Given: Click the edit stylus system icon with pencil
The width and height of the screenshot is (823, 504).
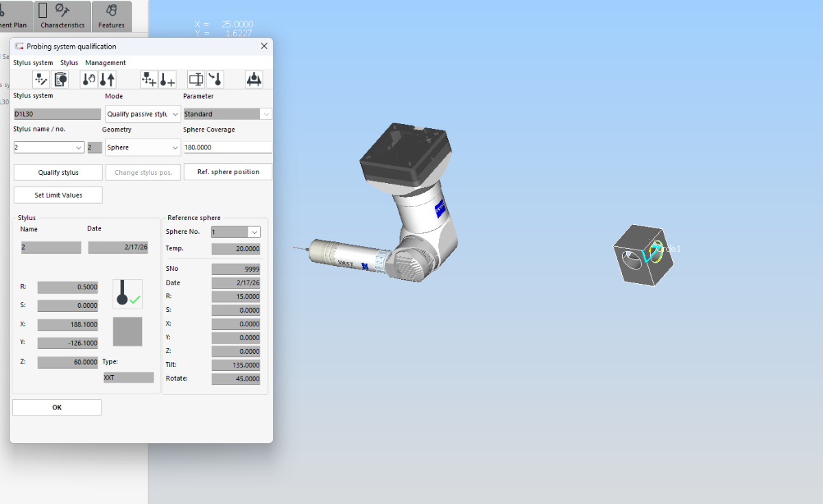Looking at the screenshot, I should pyautogui.click(x=41, y=80).
